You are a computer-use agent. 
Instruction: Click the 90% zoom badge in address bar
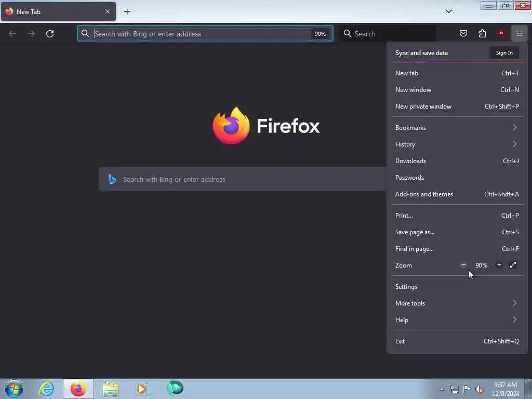coord(320,34)
